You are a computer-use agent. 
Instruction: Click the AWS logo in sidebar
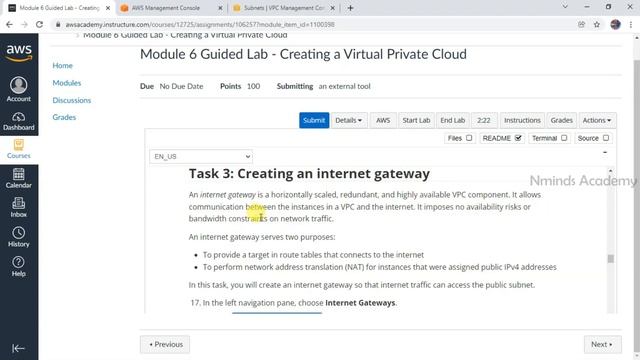pos(19,53)
